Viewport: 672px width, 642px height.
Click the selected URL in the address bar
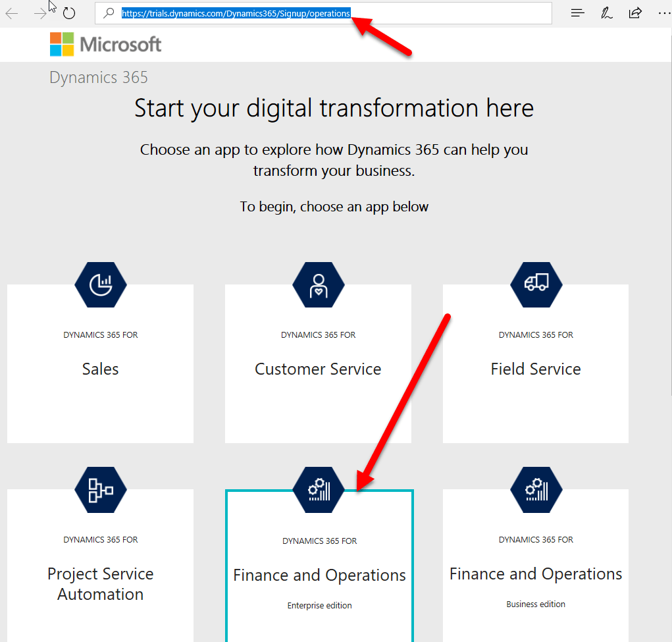pyautogui.click(x=237, y=13)
